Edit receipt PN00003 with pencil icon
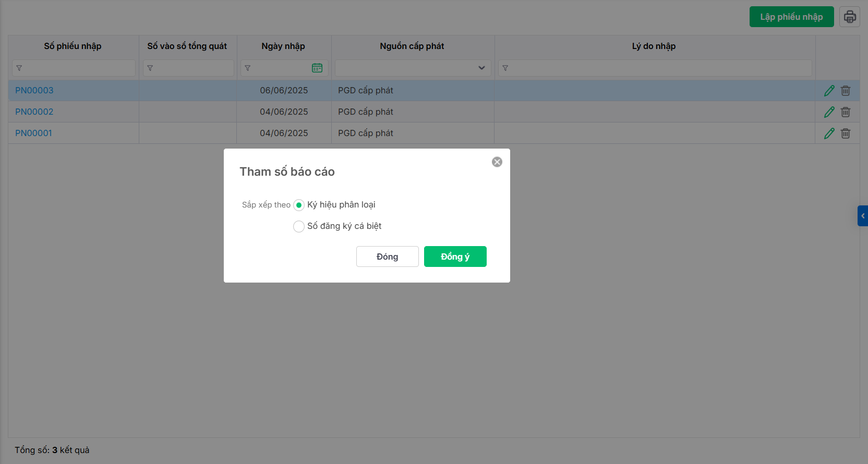Image resolution: width=868 pixels, height=464 pixels. [829, 91]
